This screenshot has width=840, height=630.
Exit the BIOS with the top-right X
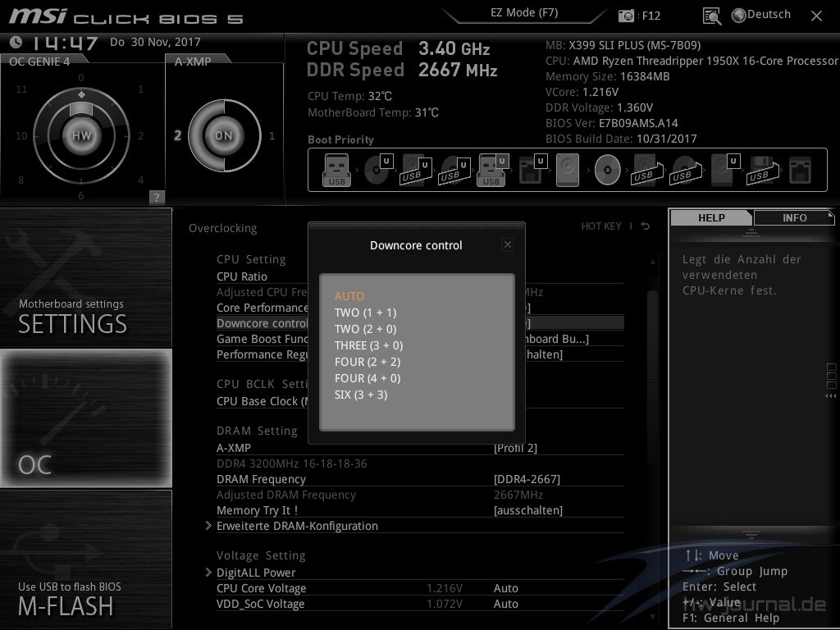pos(816,16)
